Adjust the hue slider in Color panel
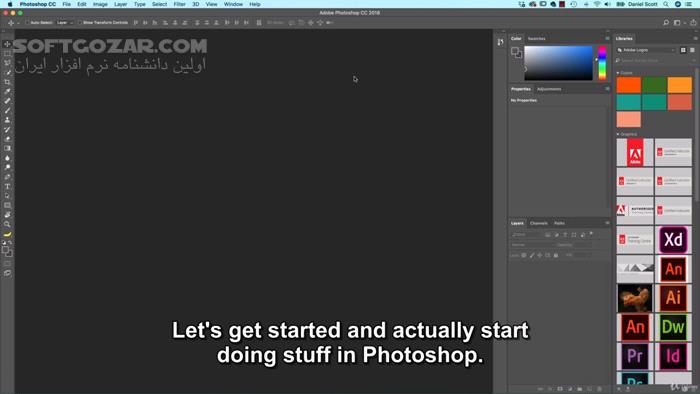Viewport: 700px width, 394px height. [602, 63]
